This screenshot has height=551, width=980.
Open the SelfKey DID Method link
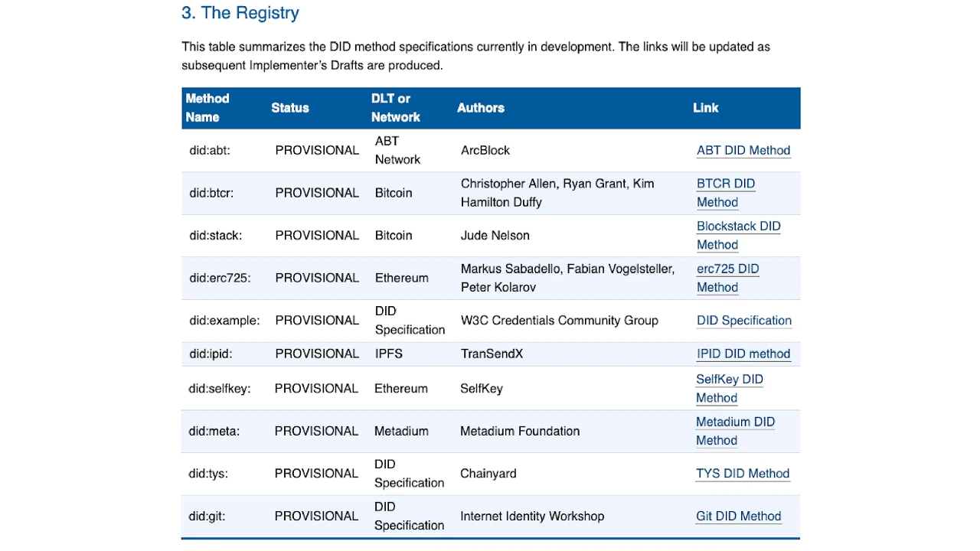[730, 389]
